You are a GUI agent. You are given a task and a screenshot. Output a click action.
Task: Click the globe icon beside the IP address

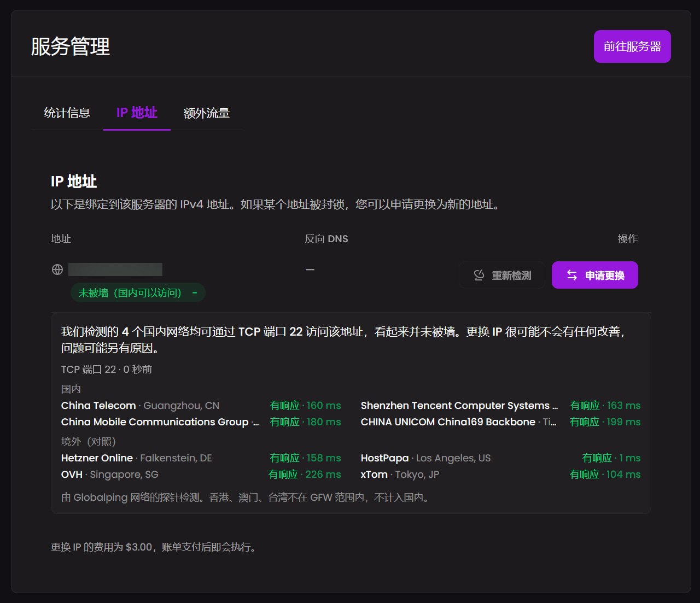57,270
